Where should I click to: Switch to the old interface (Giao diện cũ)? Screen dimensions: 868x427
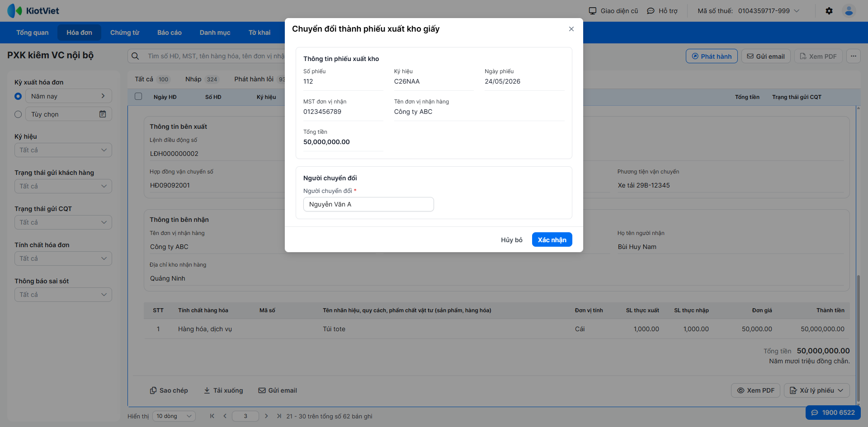(613, 11)
